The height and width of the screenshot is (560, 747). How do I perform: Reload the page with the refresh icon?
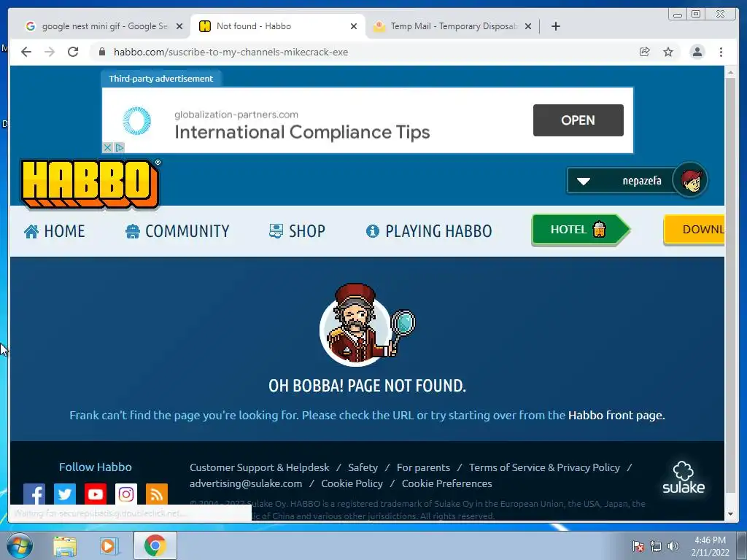pos(73,52)
